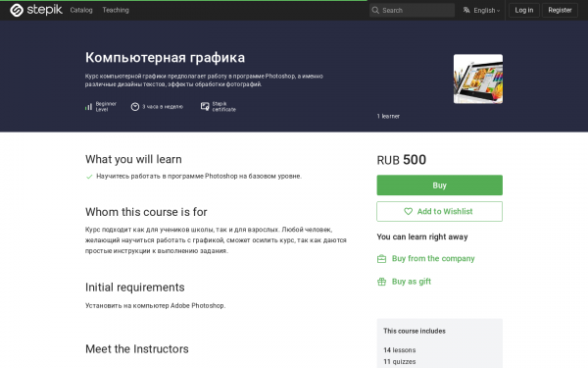
Task: Click the 'Whom this course is for' heading
Action: click(146, 212)
